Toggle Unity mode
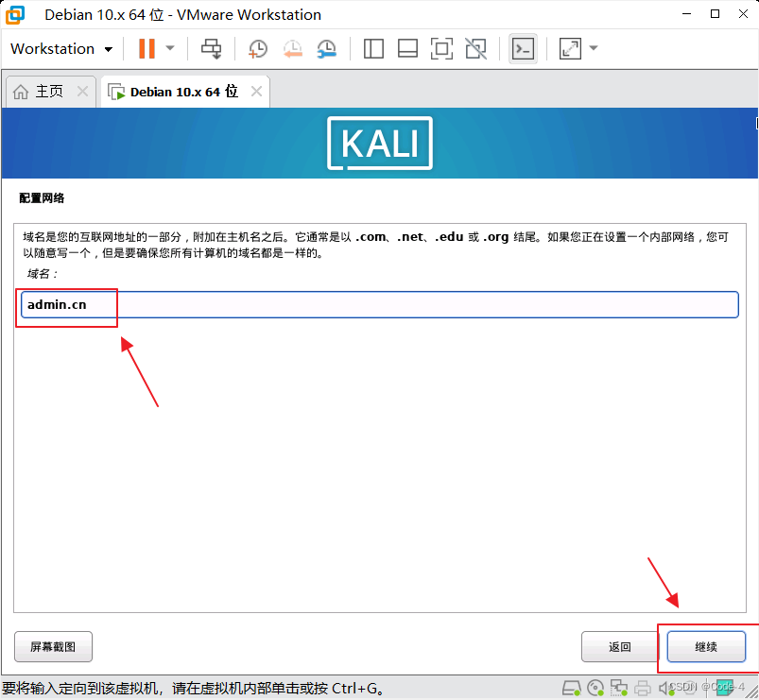This screenshot has height=700, width=759. tap(475, 48)
